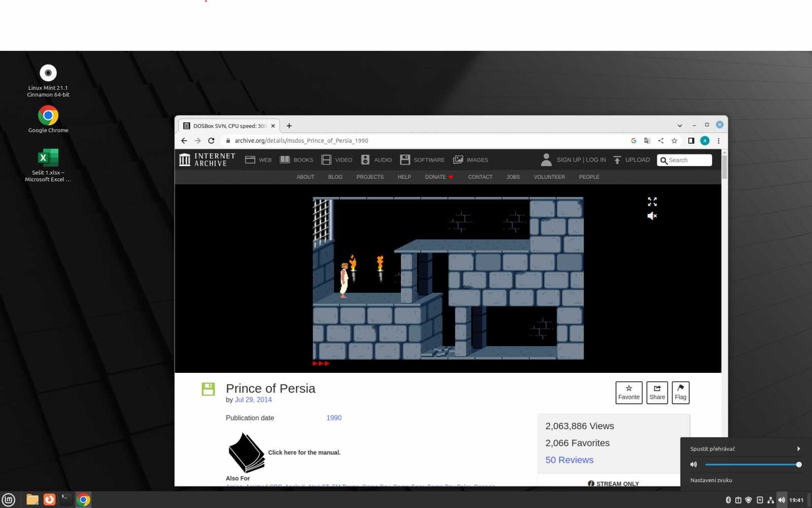This screenshot has height=508, width=812.
Task: Open a new Chrome tab
Action: (289, 126)
